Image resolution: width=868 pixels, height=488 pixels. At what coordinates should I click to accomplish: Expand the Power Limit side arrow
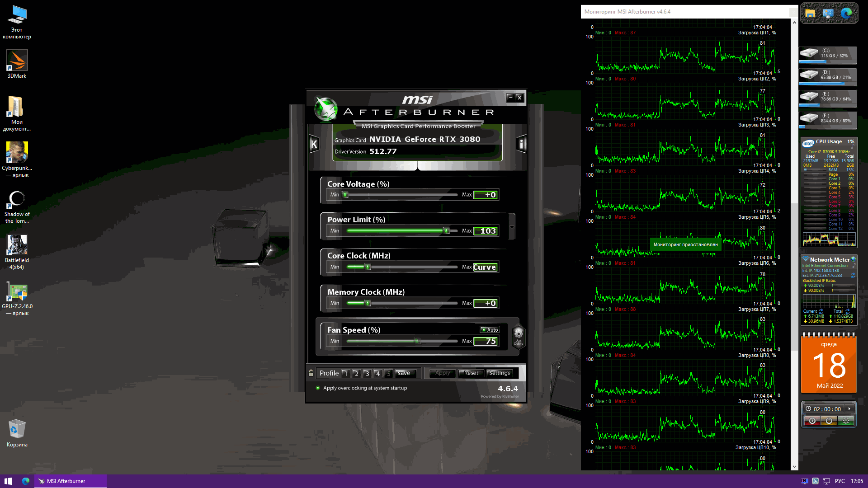pyautogui.click(x=512, y=227)
